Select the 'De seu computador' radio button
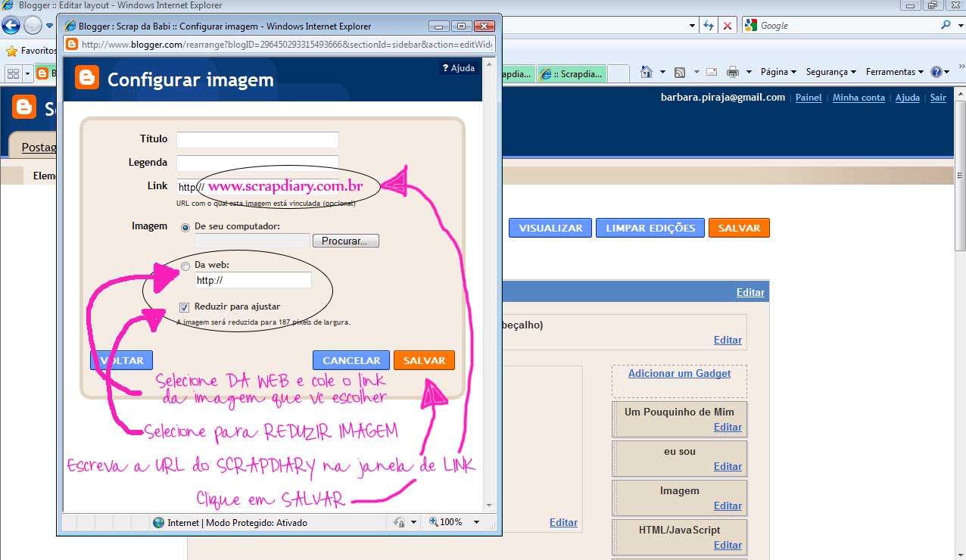966x560 pixels. coord(185,227)
